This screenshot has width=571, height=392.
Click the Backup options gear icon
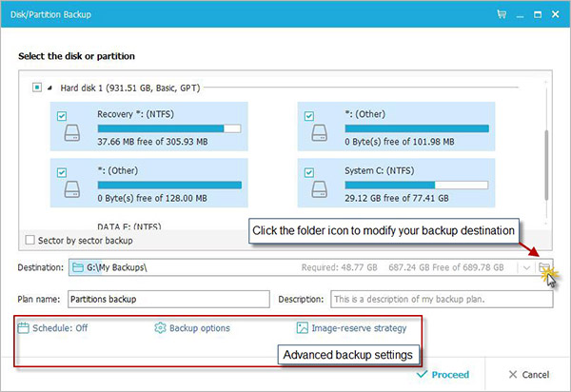tap(160, 328)
